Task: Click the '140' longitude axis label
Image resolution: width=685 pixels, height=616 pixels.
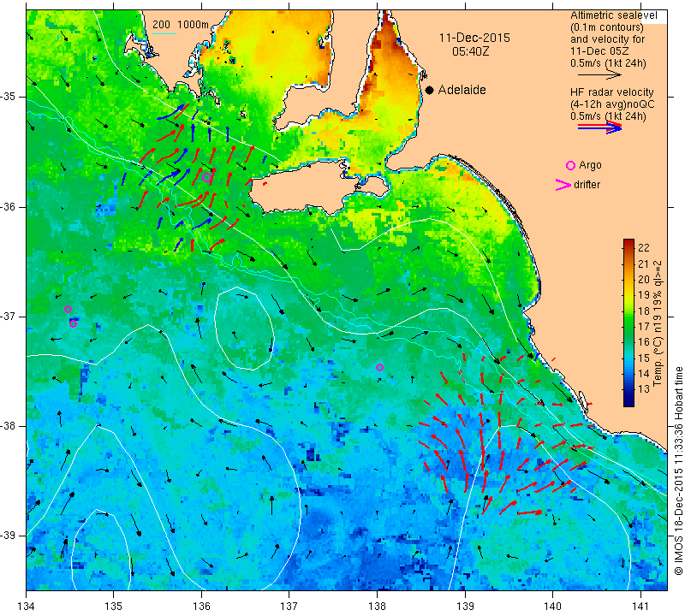Action: pos(553,607)
